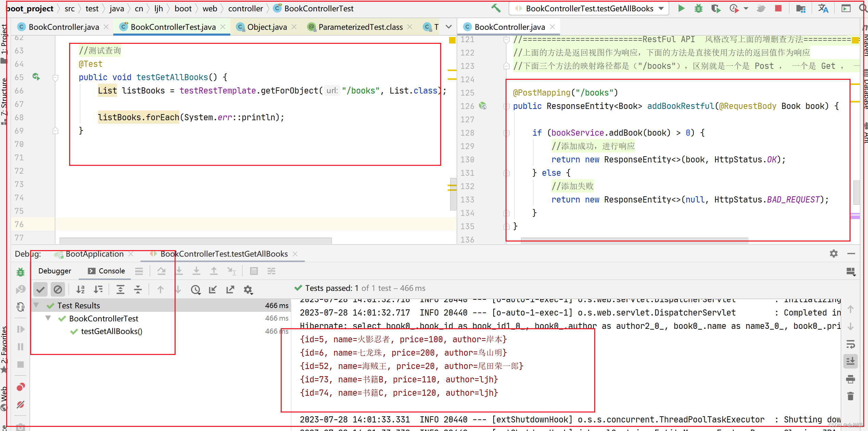Clear console with the trash icon
This screenshot has height=431, width=868.
(x=851, y=396)
